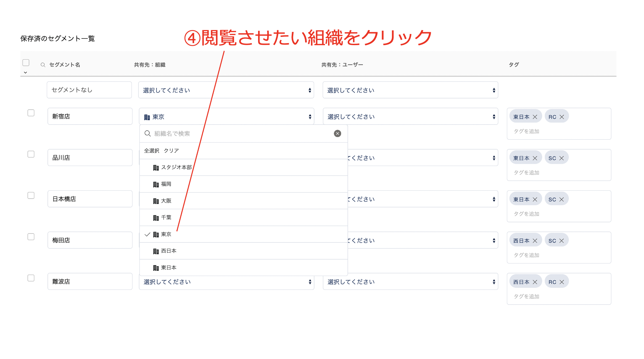
Task: Click the セグメントなし name field
Action: 89,90
